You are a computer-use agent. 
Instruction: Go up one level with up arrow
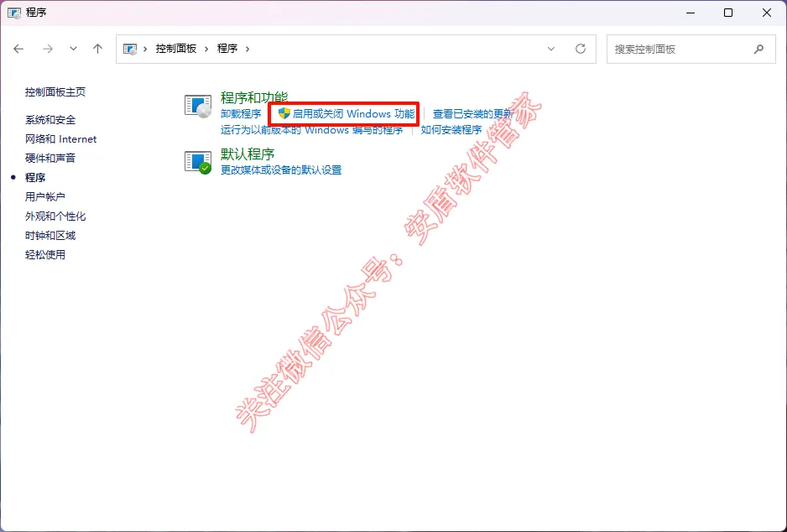pos(97,49)
